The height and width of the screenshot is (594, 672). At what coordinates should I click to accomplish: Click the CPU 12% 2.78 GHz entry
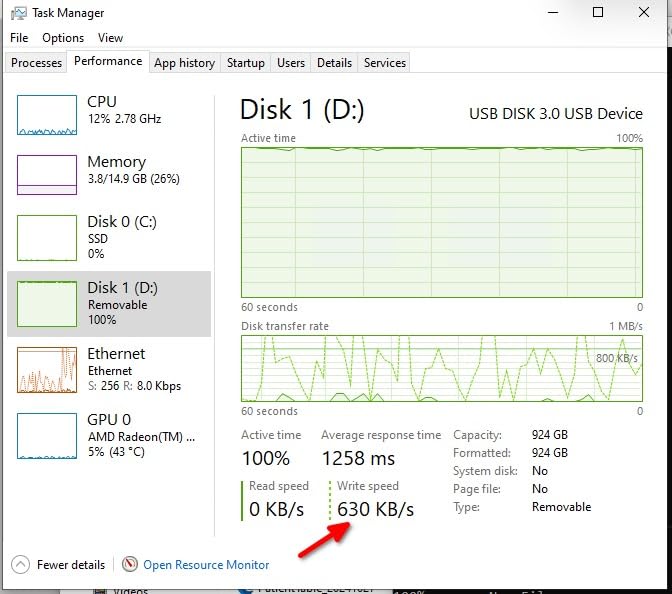(x=124, y=110)
